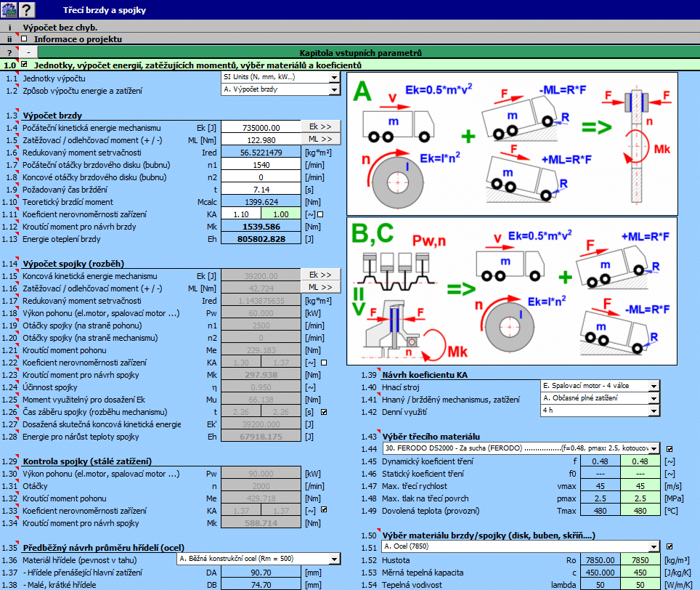Collapse input chapter with the minus button
Viewport: 700px width, 590px height.
[x=28, y=53]
